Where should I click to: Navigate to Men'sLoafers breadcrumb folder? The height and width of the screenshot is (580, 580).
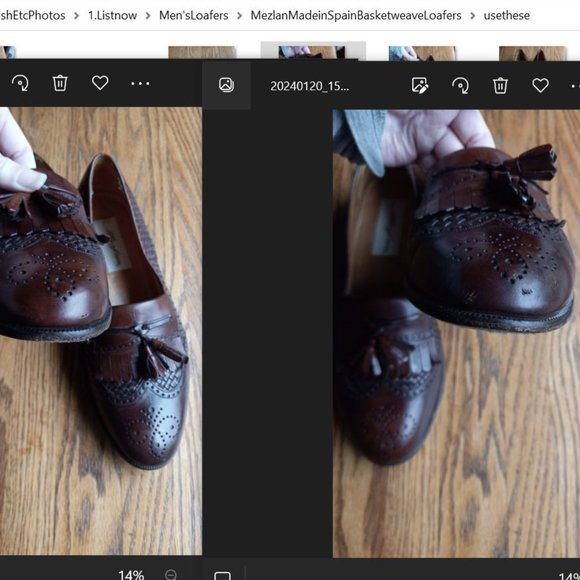(x=193, y=16)
